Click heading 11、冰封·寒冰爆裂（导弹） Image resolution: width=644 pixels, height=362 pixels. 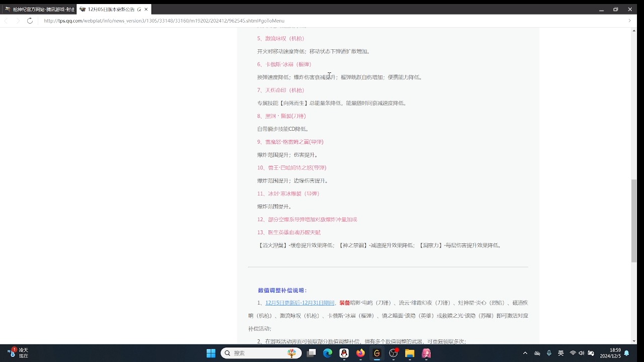tap(288, 194)
